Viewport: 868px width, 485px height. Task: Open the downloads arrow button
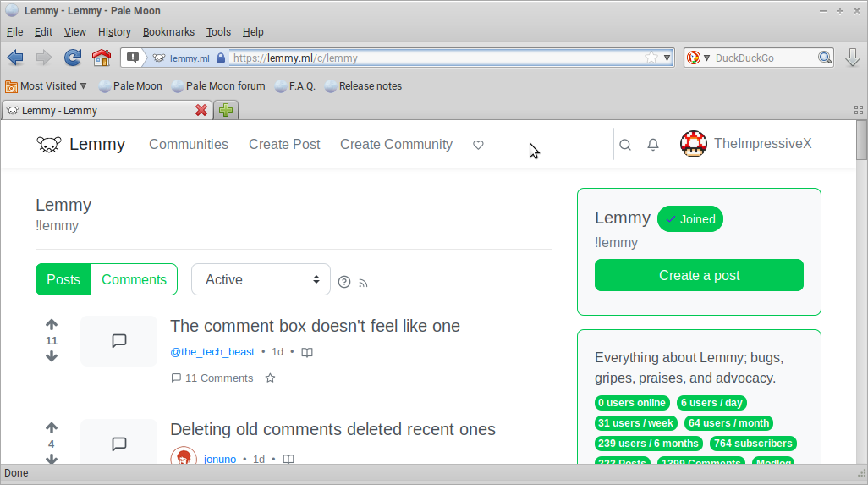tap(853, 58)
